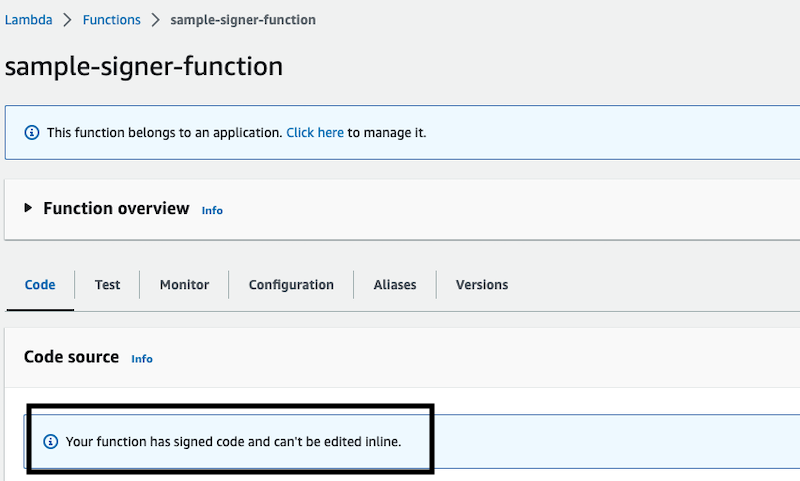Click the sample-signer-function breadcrumb text

click(243, 20)
